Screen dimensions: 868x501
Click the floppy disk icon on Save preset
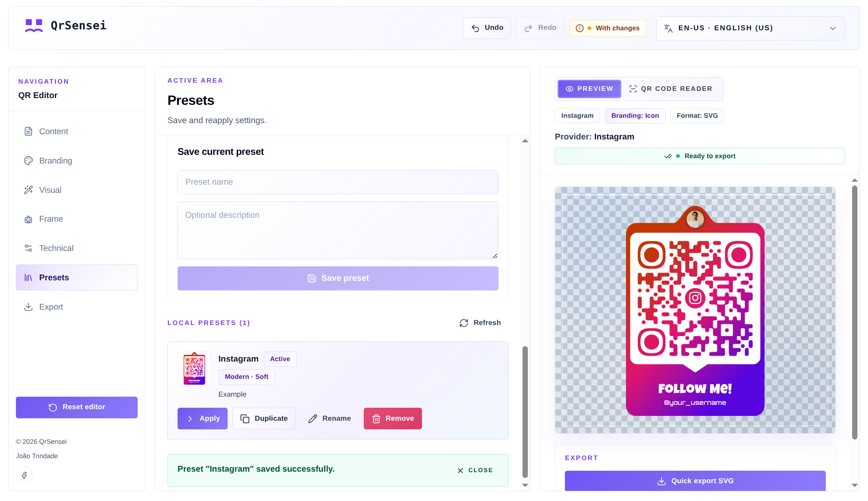[312, 278]
